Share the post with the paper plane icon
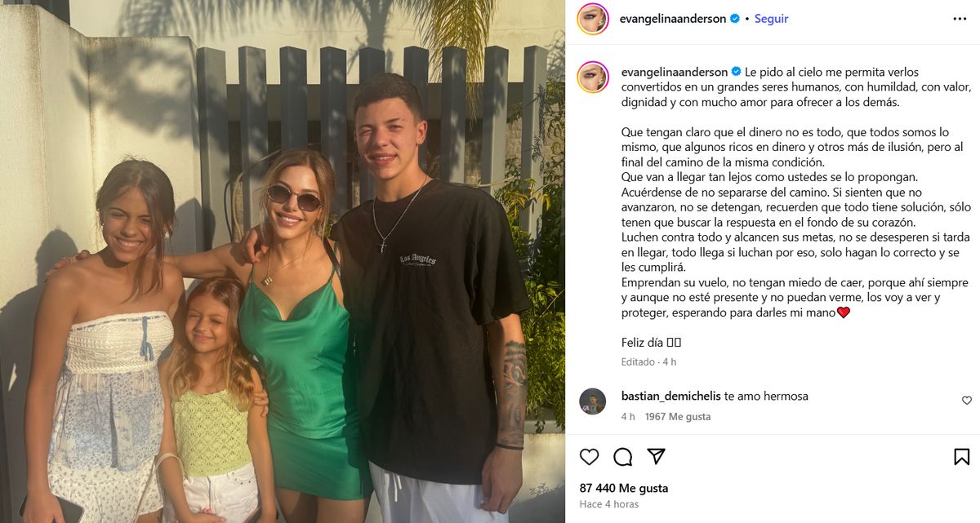This screenshot has height=523, width=980. (x=656, y=457)
